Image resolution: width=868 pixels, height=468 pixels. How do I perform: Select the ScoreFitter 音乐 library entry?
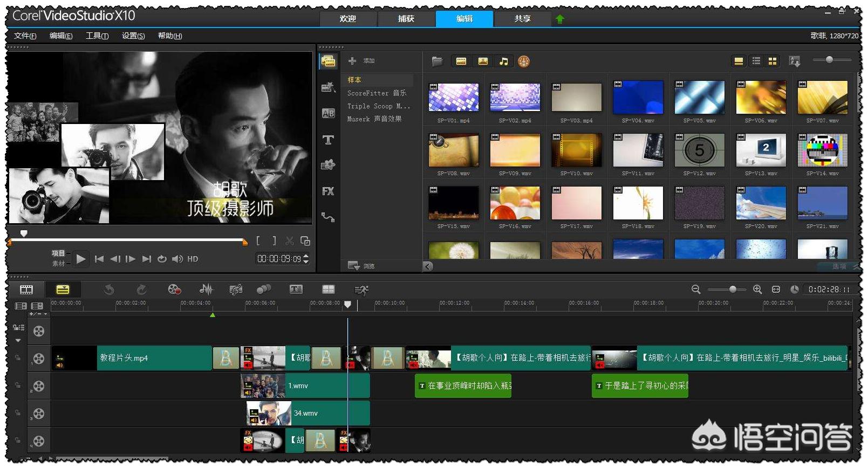[x=377, y=93]
